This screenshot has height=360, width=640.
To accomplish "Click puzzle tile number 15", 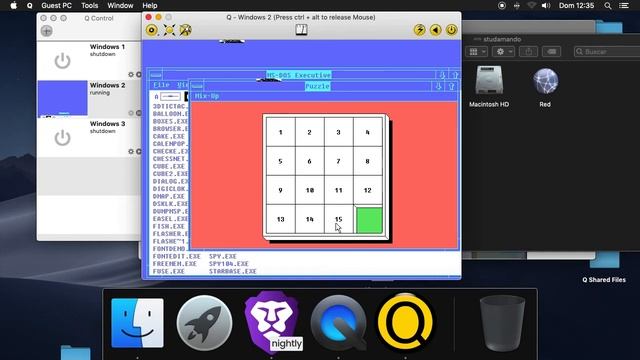I will 338,220.
